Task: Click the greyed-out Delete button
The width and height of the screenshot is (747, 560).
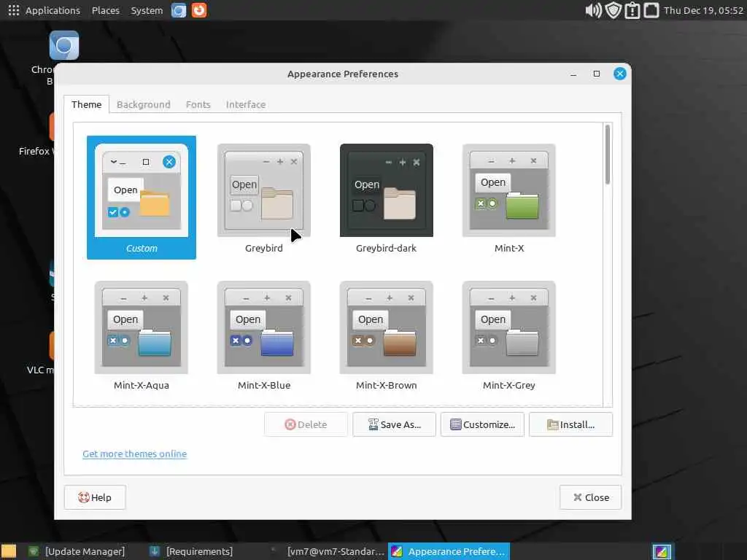Action: 306,424
